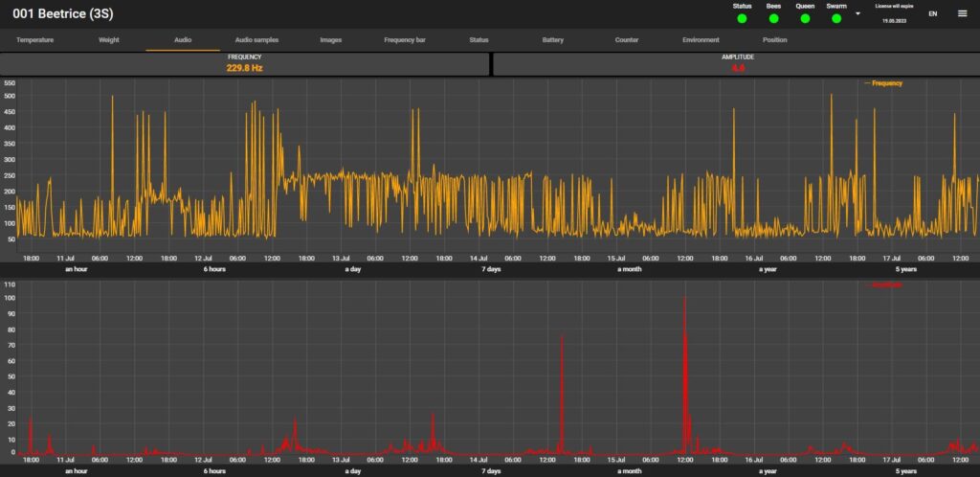Set amplitude chart range to a month
The width and height of the screenshot is (980, 477).
tap(630, 471)
